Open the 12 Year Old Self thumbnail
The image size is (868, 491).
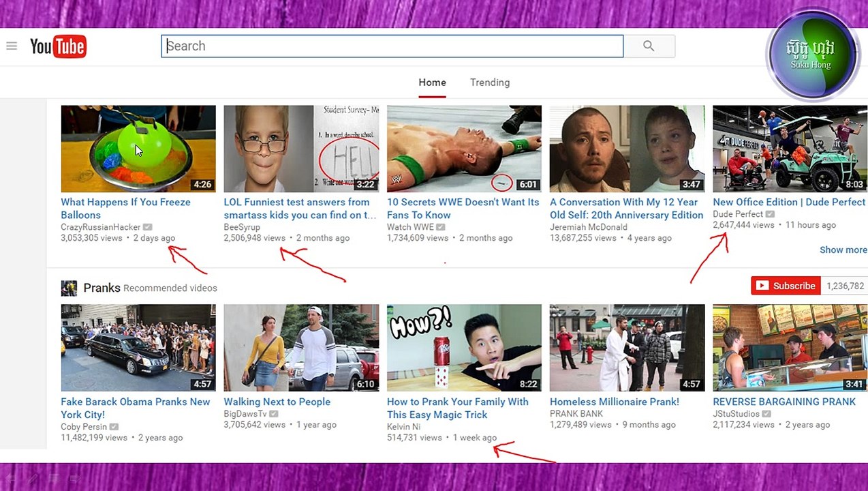tap(627, 149)
